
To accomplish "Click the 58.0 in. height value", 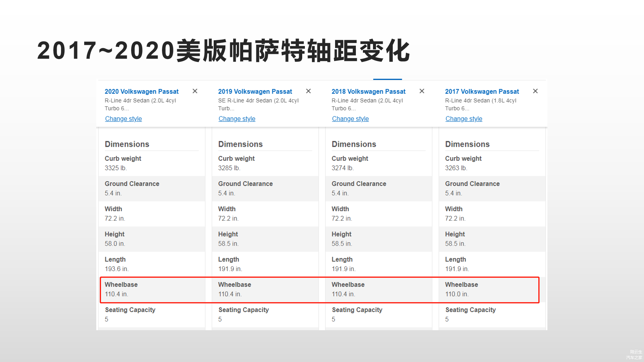I will pos(115,244).
